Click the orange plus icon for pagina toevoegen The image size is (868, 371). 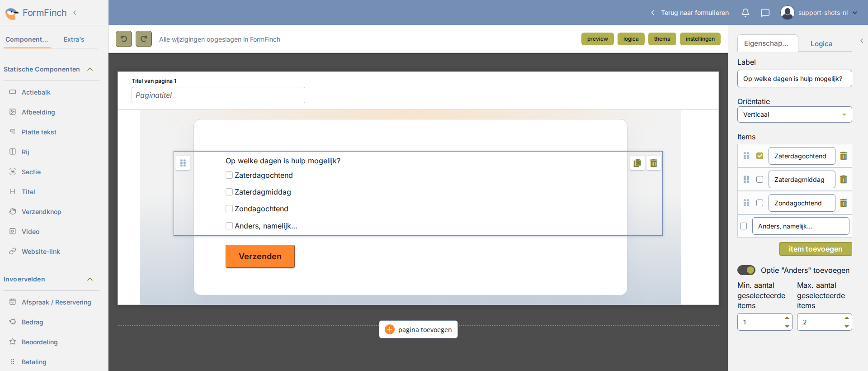tap(390, 329)
